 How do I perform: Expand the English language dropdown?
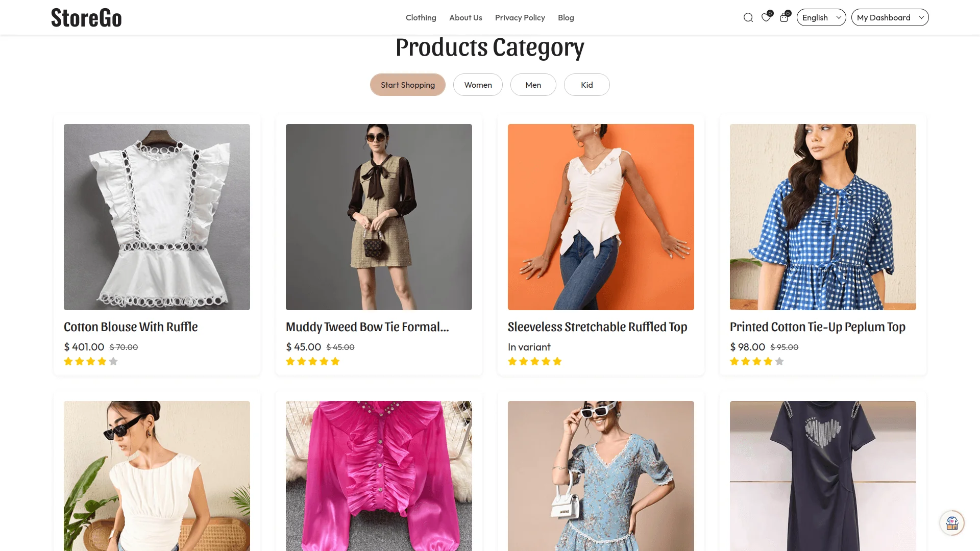[x=821, y=17]
